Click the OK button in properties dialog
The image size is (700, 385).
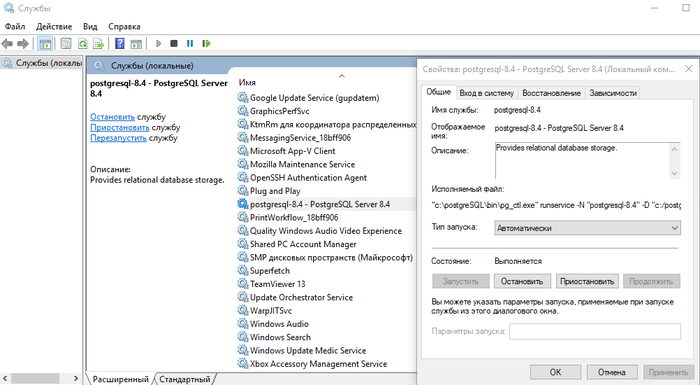pyautogui.click(x=555, y=372)
